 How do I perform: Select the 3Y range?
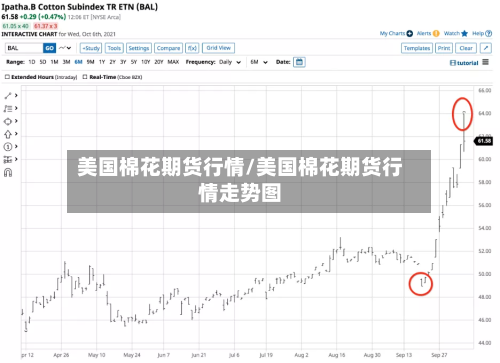pyautogui.click(x=123, y=62)
